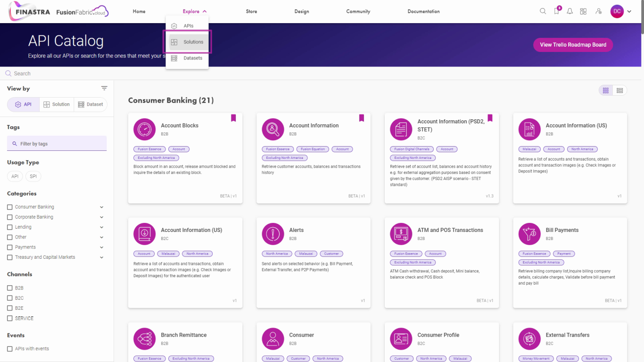Open the search icon in the top bar
The image size is (644, 362).
click(x=543, y=11)
